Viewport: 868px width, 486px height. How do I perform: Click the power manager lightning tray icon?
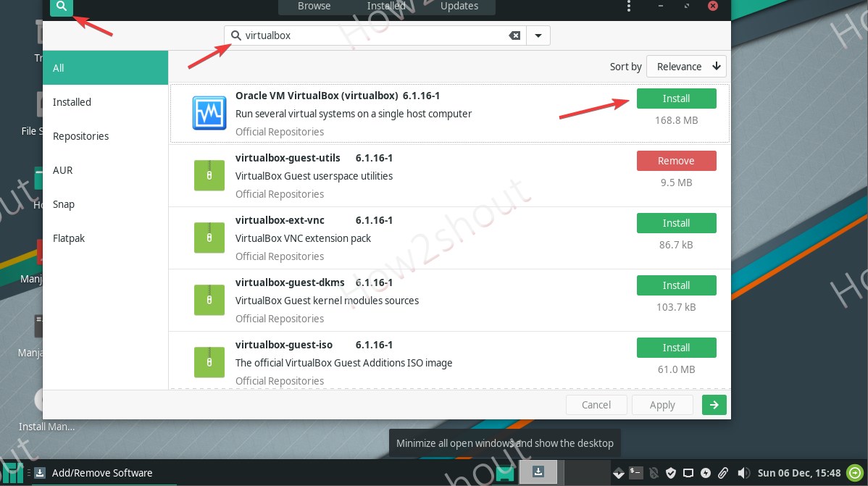point(705,473)
